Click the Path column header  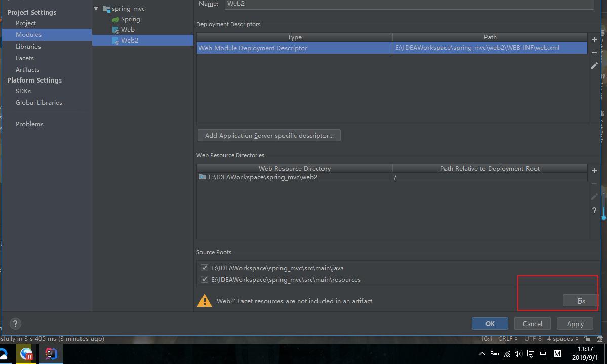(x=490, y=37)
